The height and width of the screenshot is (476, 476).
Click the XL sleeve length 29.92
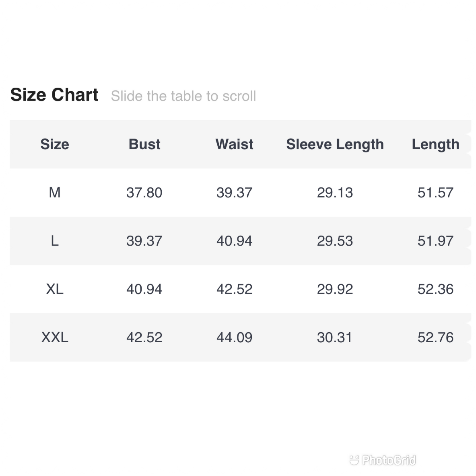335,289
